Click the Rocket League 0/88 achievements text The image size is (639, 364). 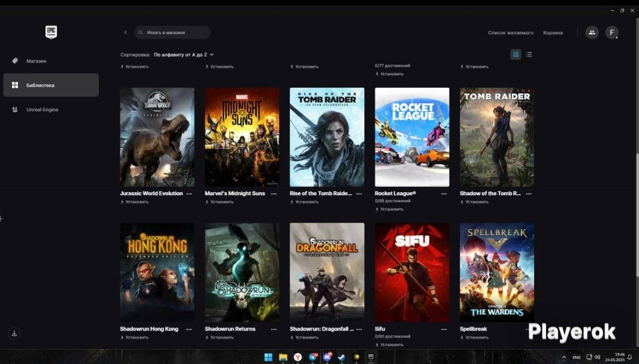393,201
